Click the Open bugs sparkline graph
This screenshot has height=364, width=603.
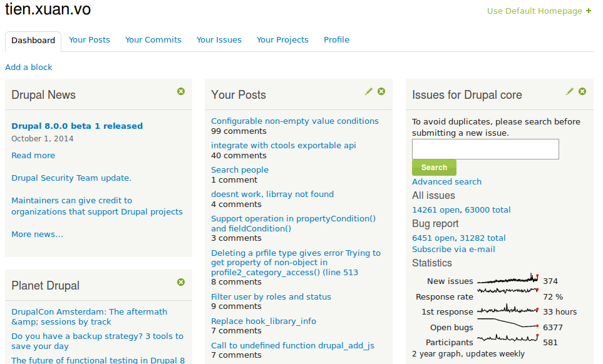point(508,323)
